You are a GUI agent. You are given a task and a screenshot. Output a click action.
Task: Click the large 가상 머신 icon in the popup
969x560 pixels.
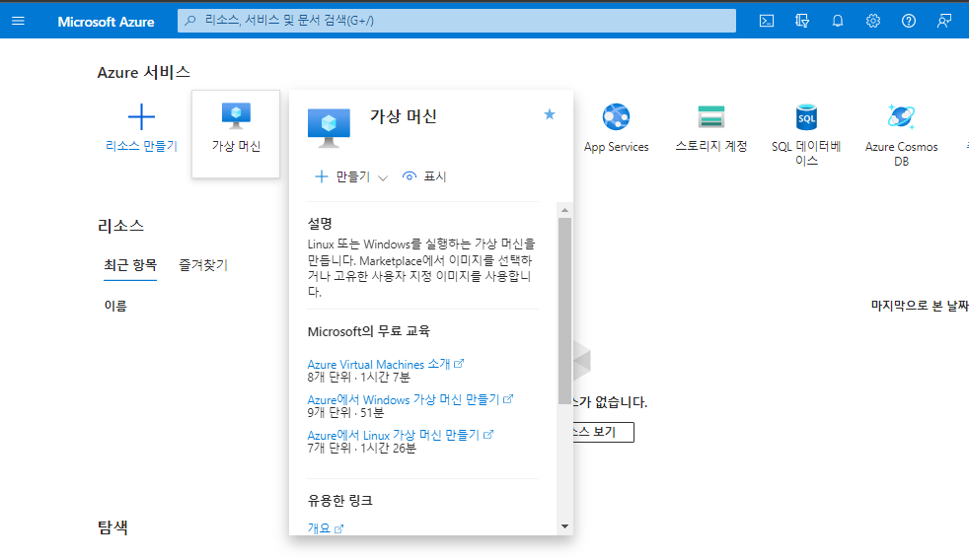tap(329, 128)
